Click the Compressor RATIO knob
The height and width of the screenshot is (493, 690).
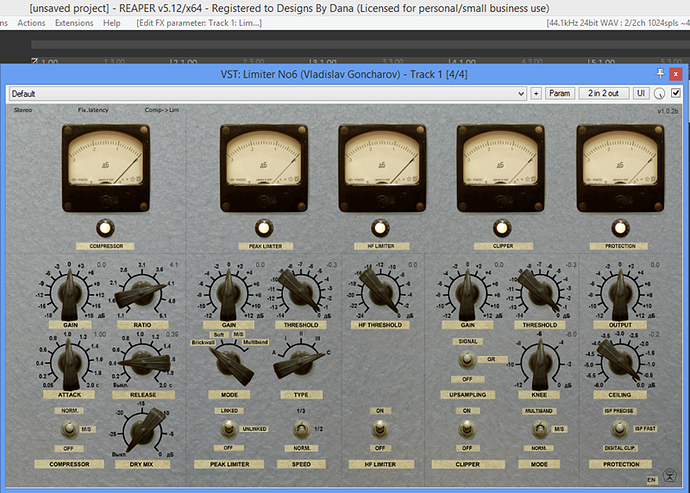pyautogui.click(x=142, y=294)
